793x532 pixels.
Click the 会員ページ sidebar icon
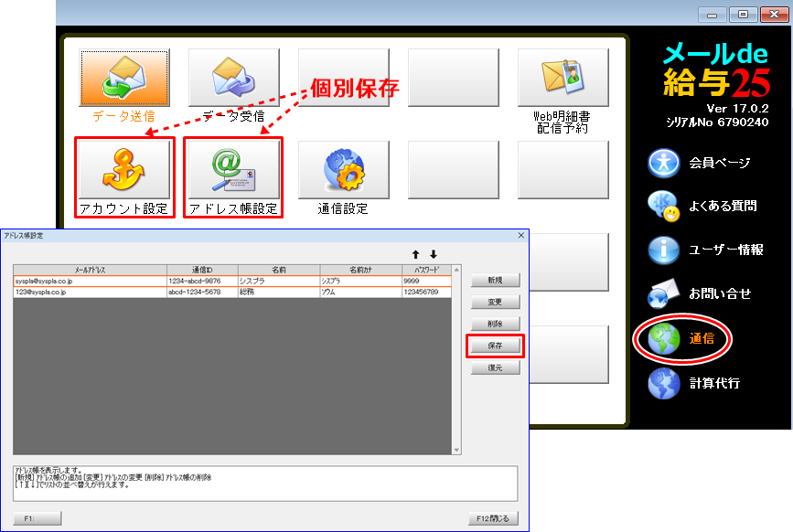[x=664, y=163]
